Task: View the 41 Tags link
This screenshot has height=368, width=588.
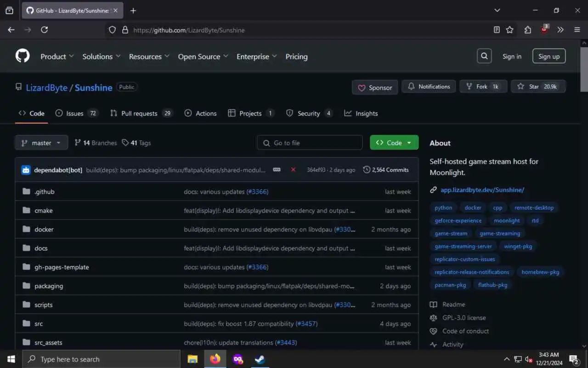Action: point(136,143)
